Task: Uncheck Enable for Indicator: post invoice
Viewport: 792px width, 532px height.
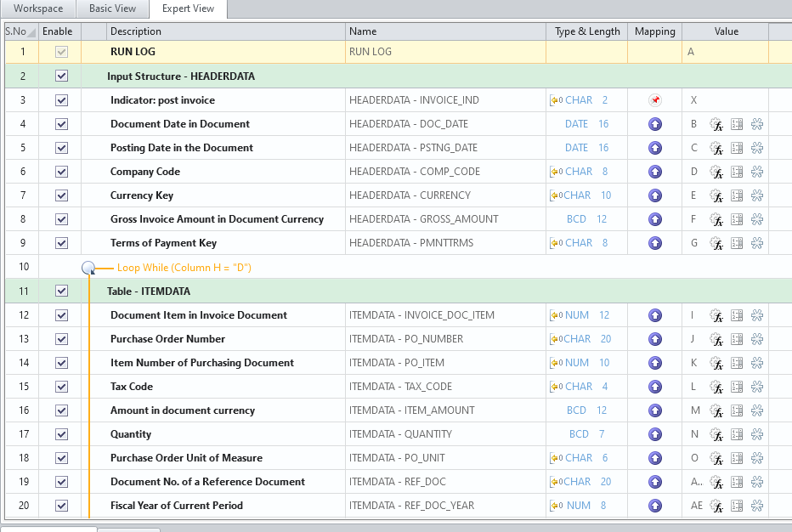Action: pyautogui.click(x=62, y=100)
